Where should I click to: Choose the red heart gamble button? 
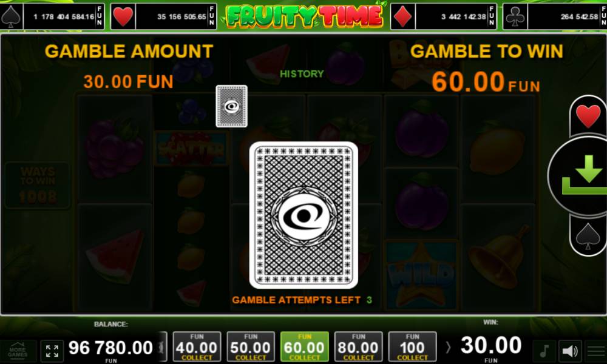[x=588, y=116]
